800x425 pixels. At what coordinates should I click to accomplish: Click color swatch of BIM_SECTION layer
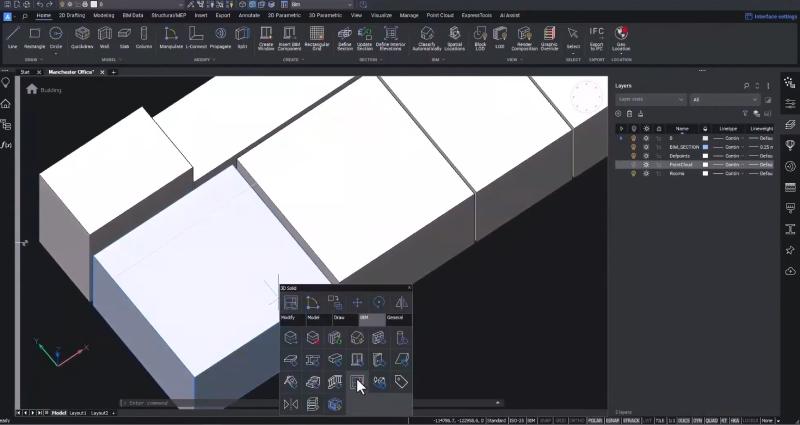(x=706, y=147)
